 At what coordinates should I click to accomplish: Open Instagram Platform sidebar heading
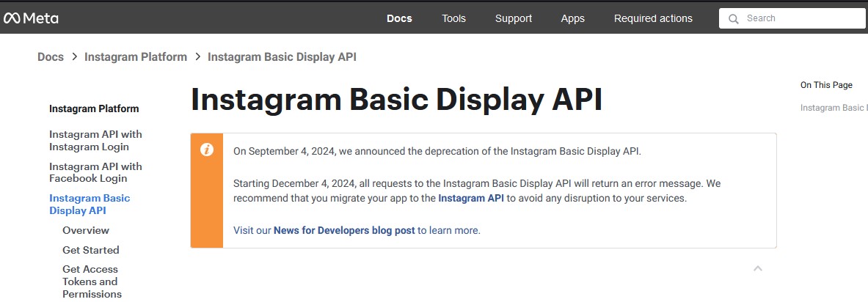coord(94,108)
